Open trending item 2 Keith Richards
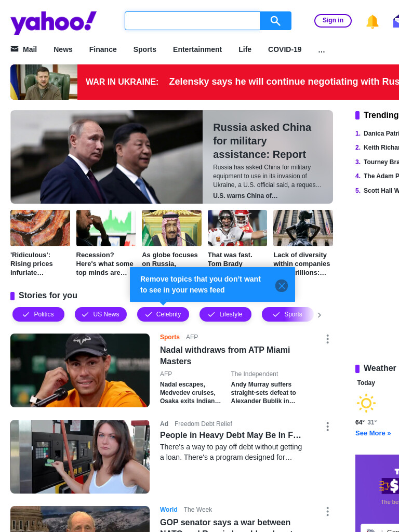This screenshot has width=399, height=532. click(x=381, y=148)
